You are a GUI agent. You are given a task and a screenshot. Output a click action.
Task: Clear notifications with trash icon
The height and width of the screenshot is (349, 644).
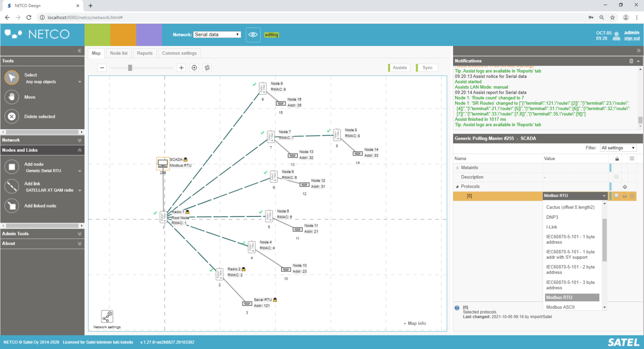pos(631,61)
